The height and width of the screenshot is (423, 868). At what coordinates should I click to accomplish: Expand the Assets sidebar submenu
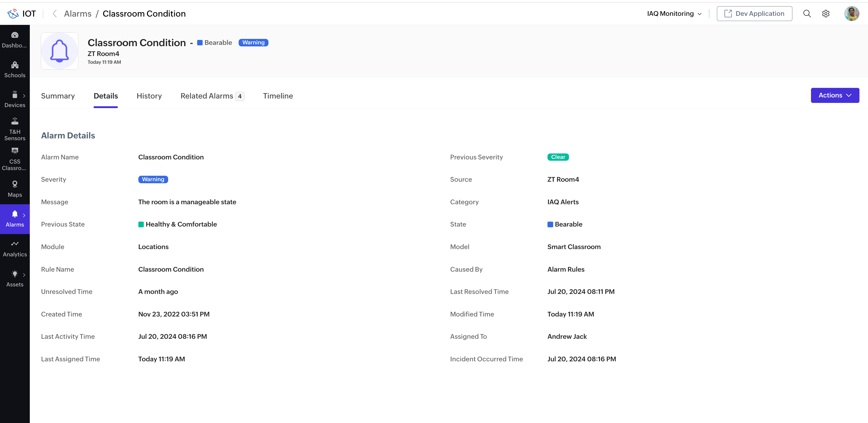pos(24,275)
